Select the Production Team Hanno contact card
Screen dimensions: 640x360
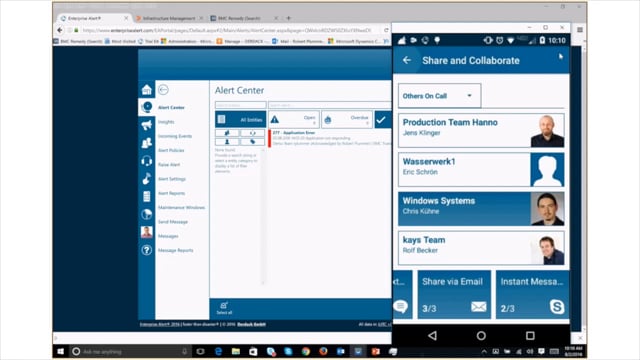[x=481, y=130]
